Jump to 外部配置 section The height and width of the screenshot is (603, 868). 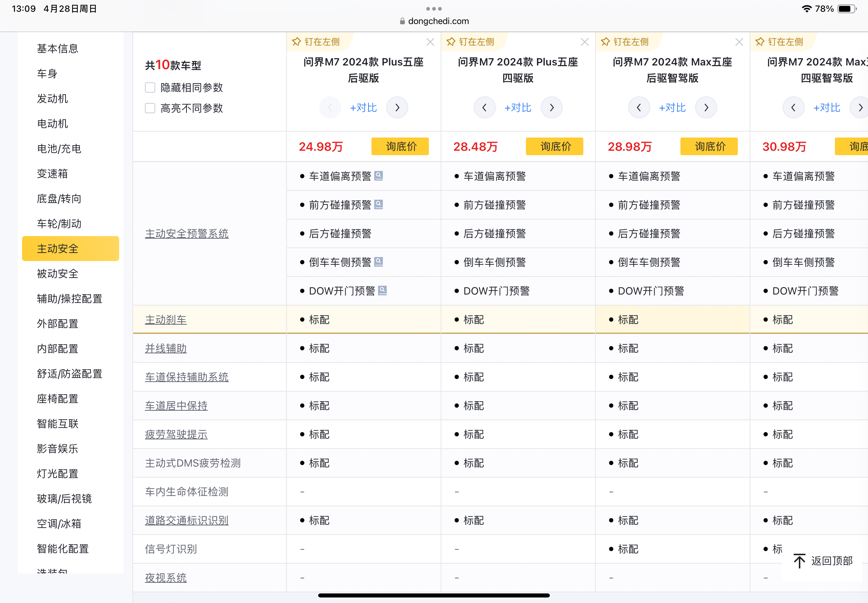point(57,324)
